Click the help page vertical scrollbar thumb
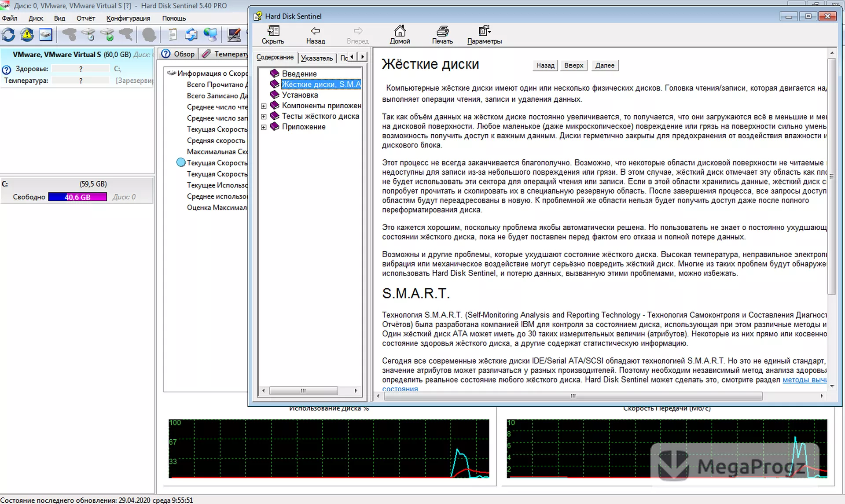This screenshot has width=845, height=504. point(831,176)
